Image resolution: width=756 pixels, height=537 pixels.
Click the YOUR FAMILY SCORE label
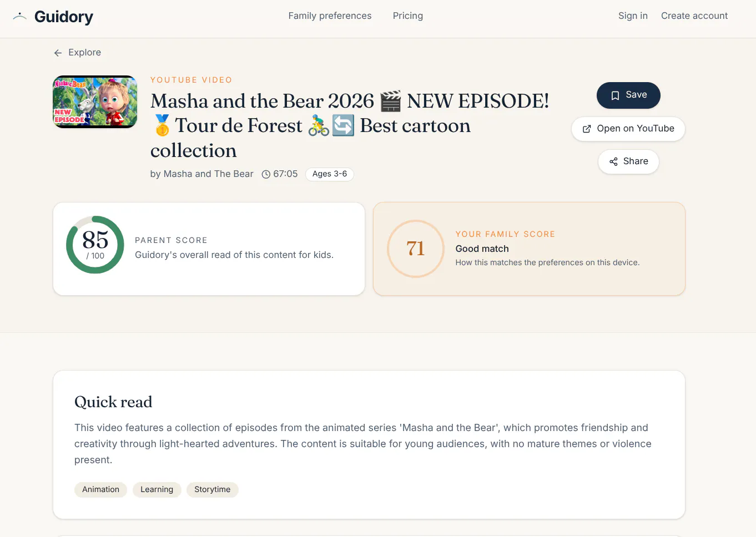[505, 234]
